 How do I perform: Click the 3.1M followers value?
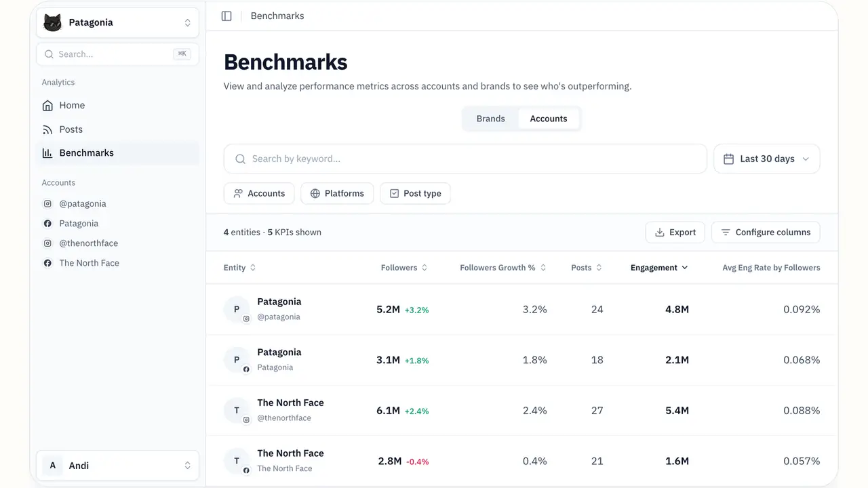click(x=389, y=360)
